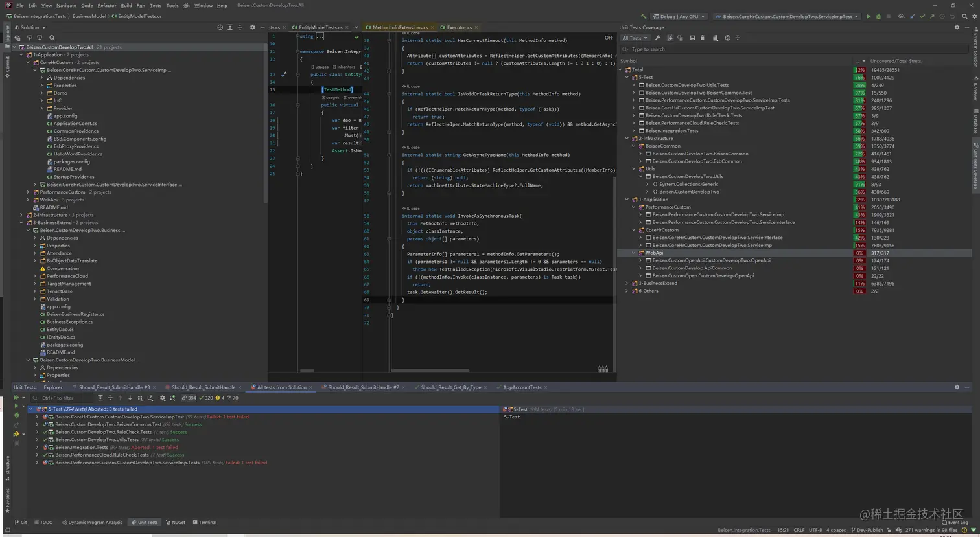The width and height of the screenshot is (980, 537).
Task: Open the Refactor menu
Action: [x=107, y=5]
